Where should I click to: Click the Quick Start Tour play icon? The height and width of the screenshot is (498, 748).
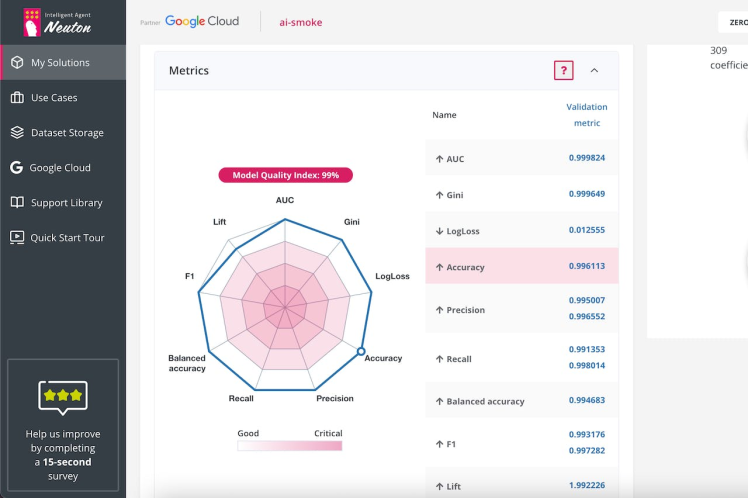[x=17, y=238]
